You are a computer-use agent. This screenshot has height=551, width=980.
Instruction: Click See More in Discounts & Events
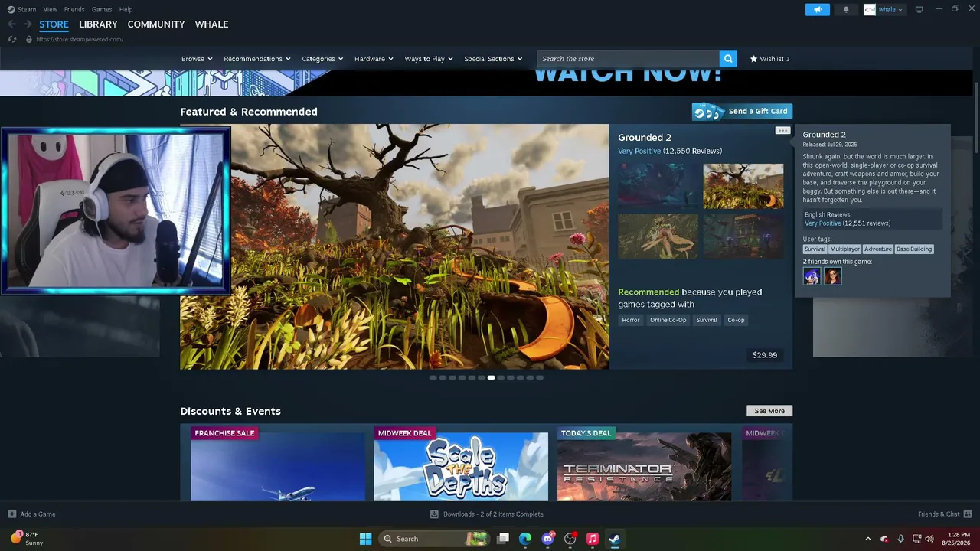pyautogui.click(x=769, y=411)
